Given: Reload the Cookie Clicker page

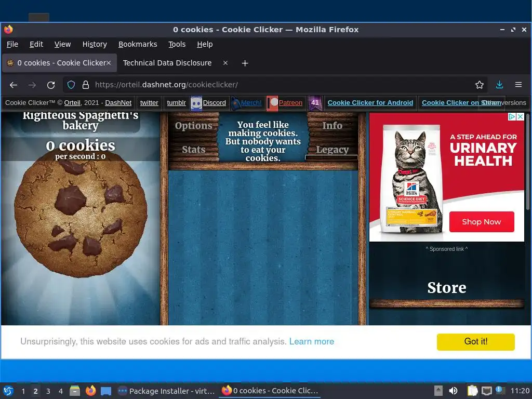Looking at the screenshot, I should click(x=51, y=85).
